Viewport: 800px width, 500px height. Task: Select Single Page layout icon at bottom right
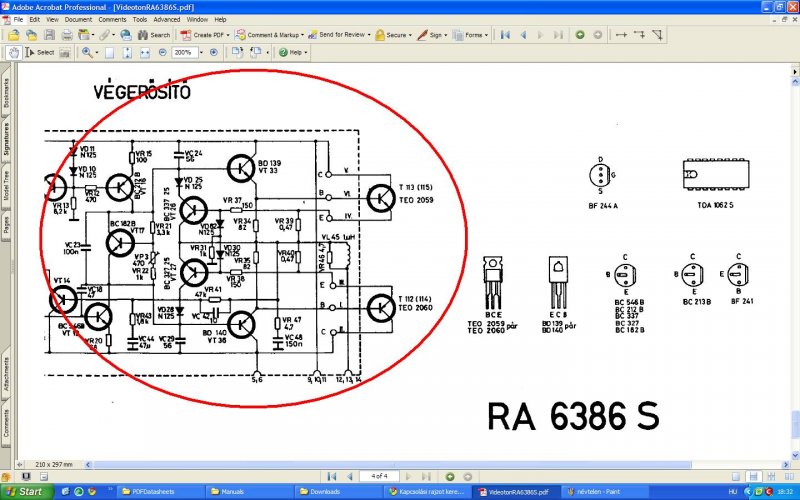pyautogui.click(x=736, y=477)
